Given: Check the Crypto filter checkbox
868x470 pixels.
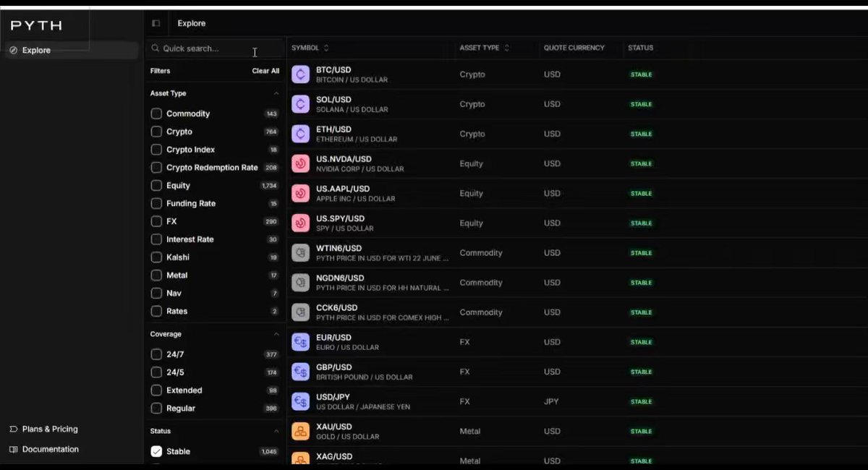Looking at the screenshot, I should coord(156,132).
